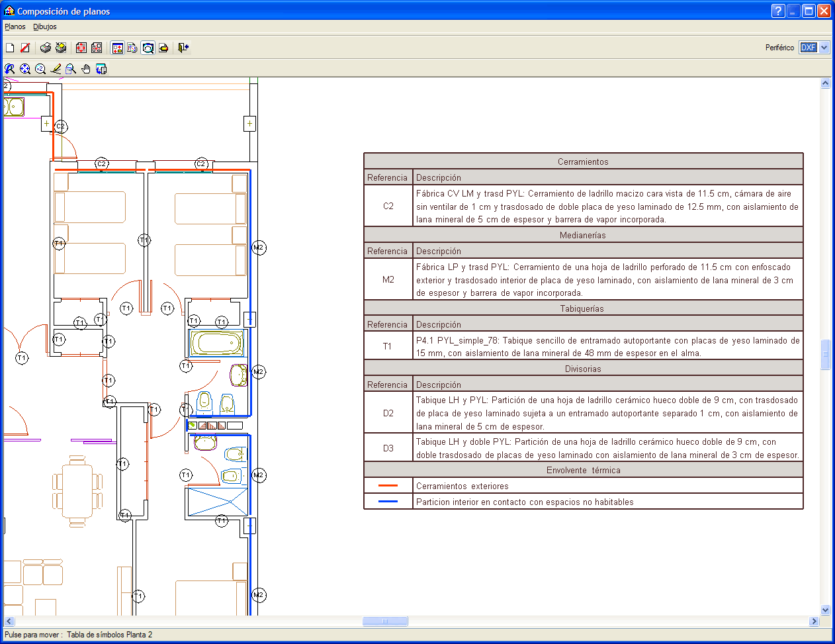The width and height of the screenshot is (835, 644).
Task: Click the exit door icon
Action: pos(183,48)
